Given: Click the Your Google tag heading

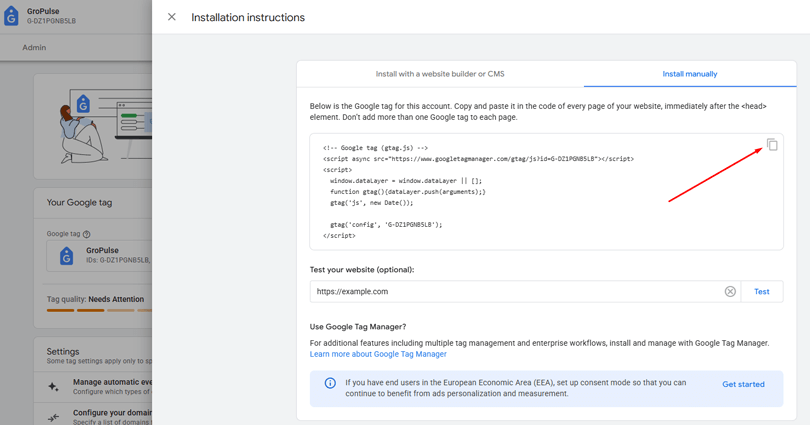Looking at the screenshot, I should [80, 202].
